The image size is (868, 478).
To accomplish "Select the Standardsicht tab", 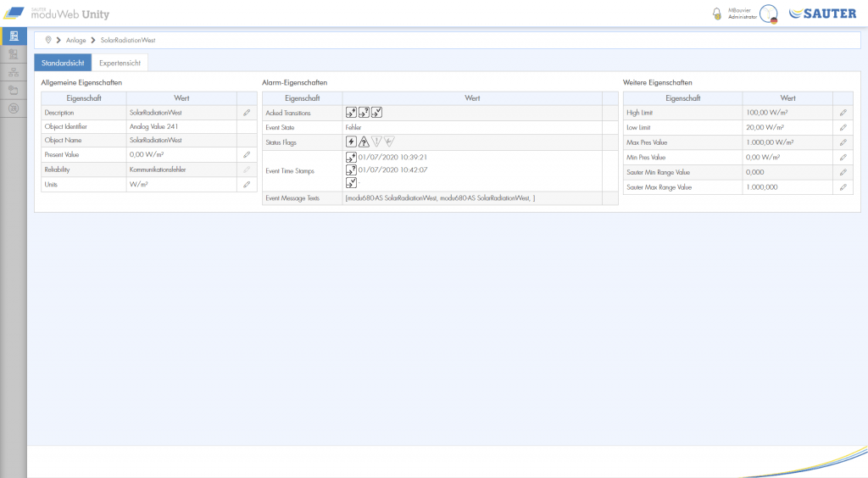I will 63,63.
